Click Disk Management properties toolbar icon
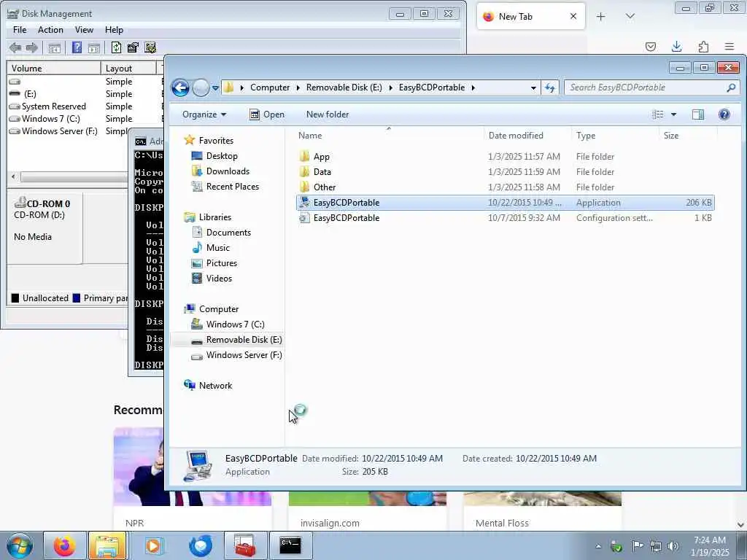Viewport: 747px width, 560px height. (133, 47)
